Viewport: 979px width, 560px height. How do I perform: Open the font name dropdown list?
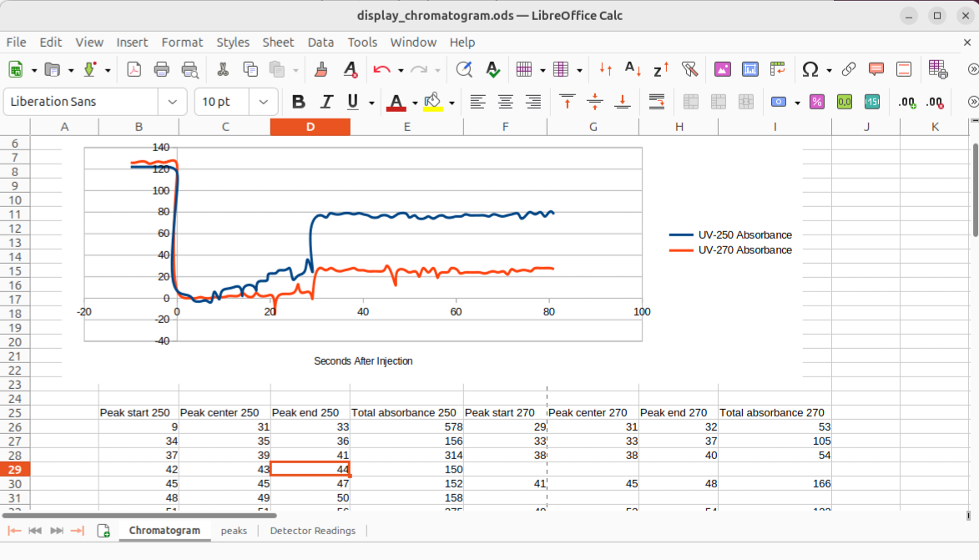(172, 102)
